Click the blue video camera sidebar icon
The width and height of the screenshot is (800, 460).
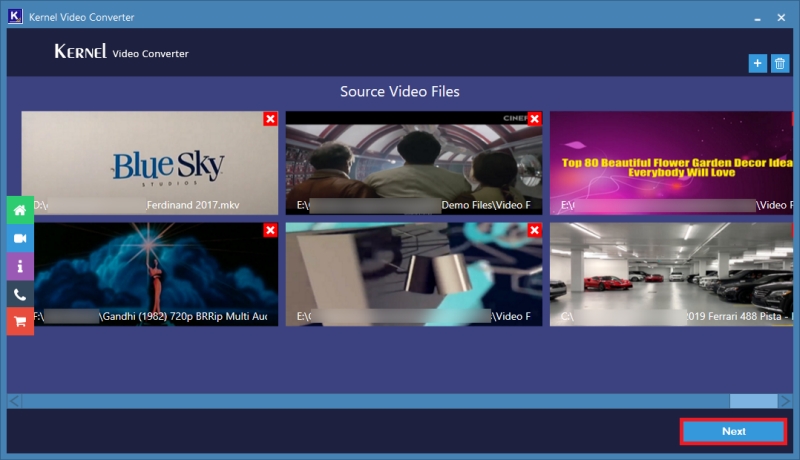(20, 238)
